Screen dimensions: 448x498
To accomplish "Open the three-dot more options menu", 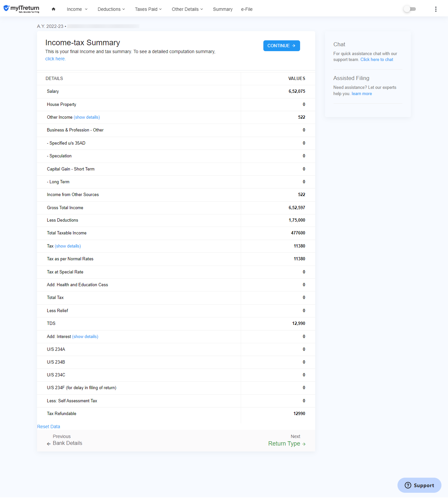I will pos(436,9).
